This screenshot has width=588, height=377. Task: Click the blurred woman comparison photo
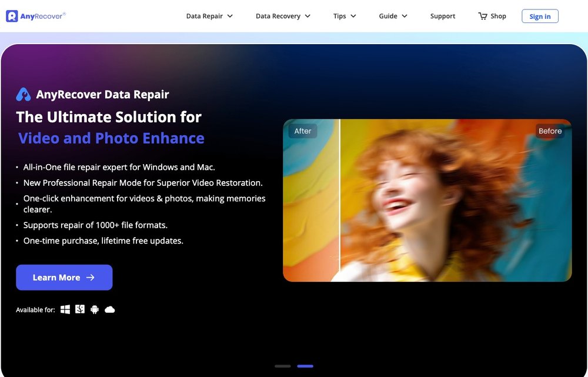tap(427, 201)
